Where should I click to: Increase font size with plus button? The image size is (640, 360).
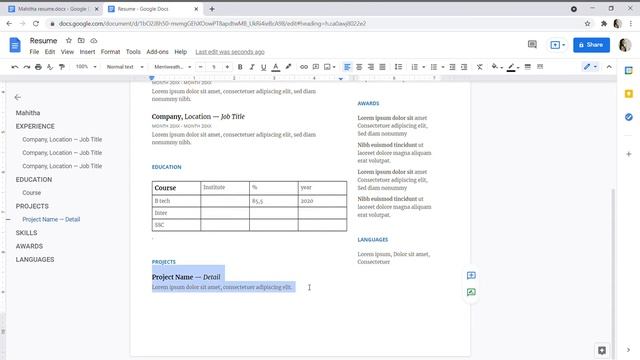tap(227, 67)
